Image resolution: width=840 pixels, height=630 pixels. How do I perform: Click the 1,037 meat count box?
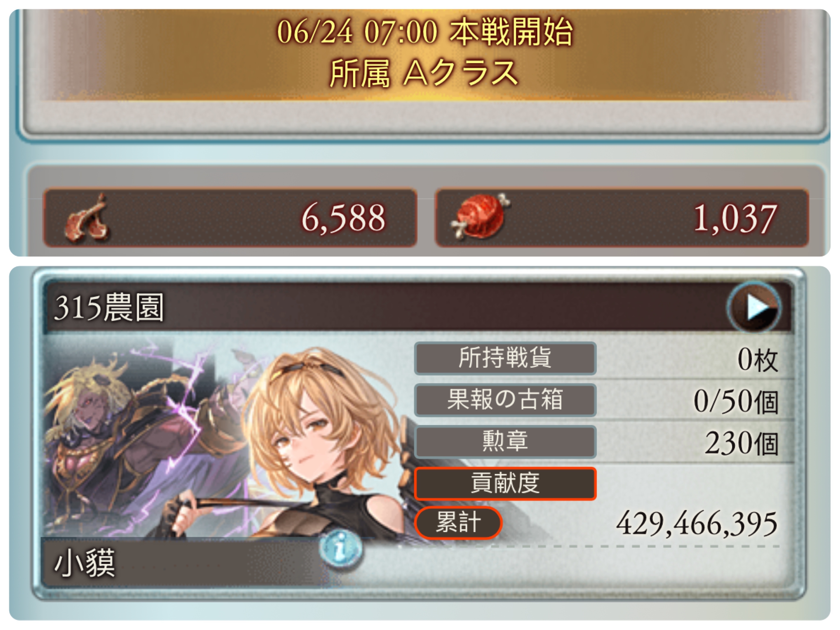(x=622, y=218)
